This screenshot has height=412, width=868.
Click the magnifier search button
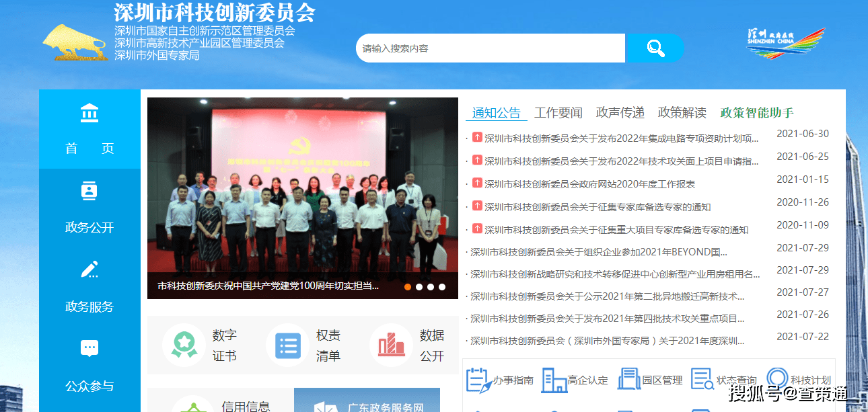point(655,48)
